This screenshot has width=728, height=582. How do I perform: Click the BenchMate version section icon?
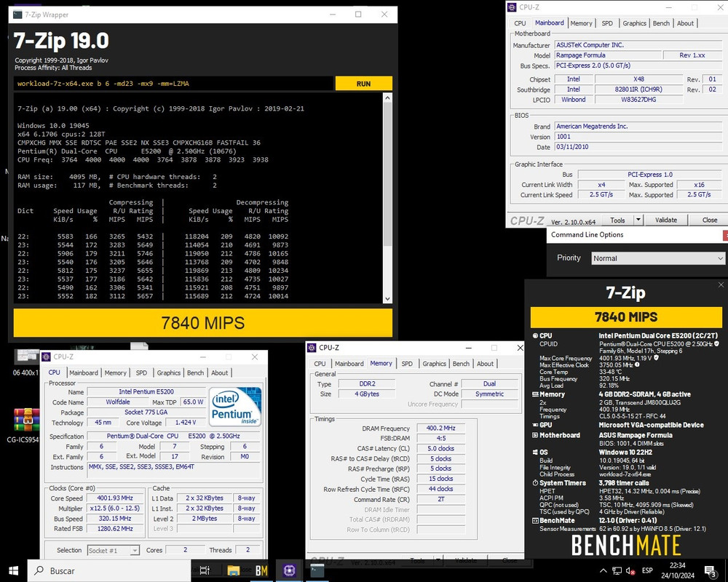coord(535,520)
